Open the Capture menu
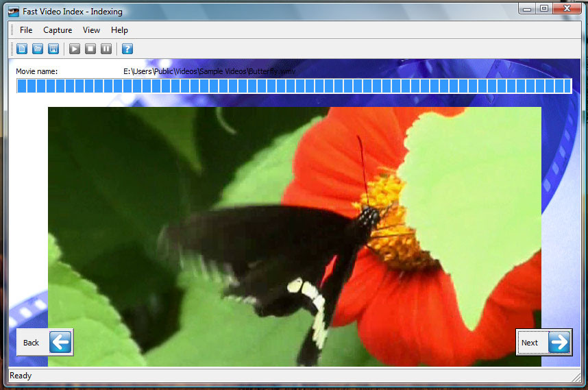The width and height of the screenshot is (588, 390). [x=58, y=30]
